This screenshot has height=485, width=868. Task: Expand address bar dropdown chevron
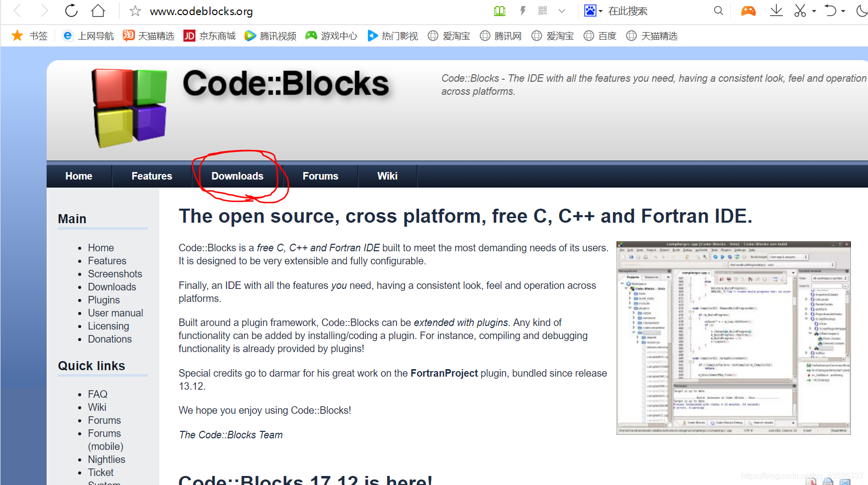tap(562, 11)
